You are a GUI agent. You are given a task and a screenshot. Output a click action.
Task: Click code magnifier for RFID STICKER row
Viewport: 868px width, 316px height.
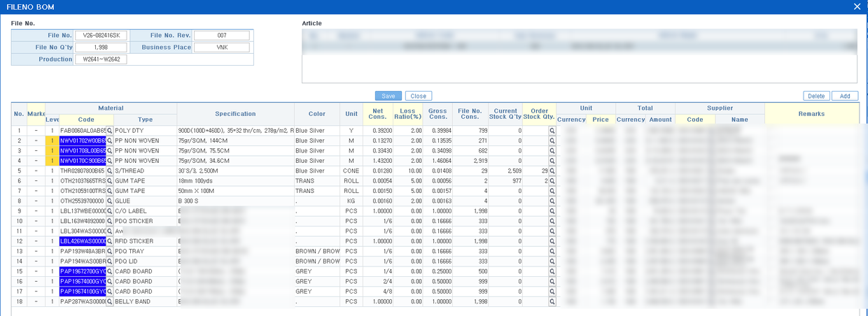pyautogui.click(x=109, y=241)
